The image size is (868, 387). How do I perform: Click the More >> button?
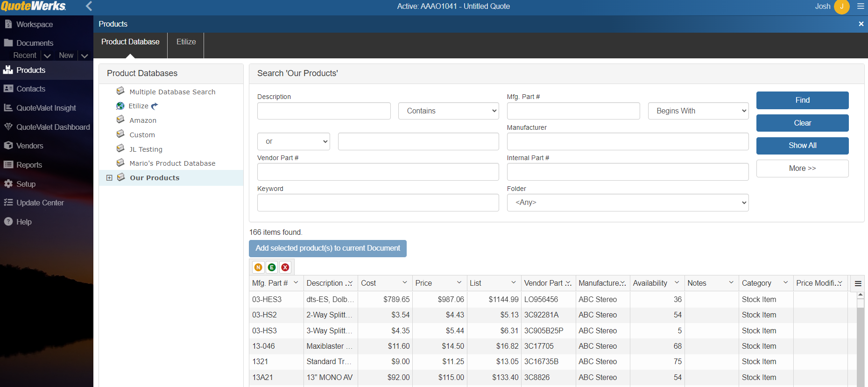[802, 169]
